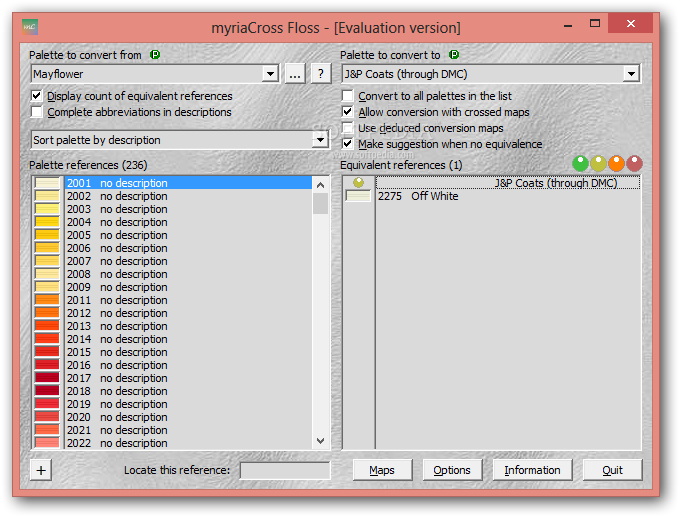Click the yellow ball in equivalent references header
This screenshot has width=680, height=517.
point(358,182)
